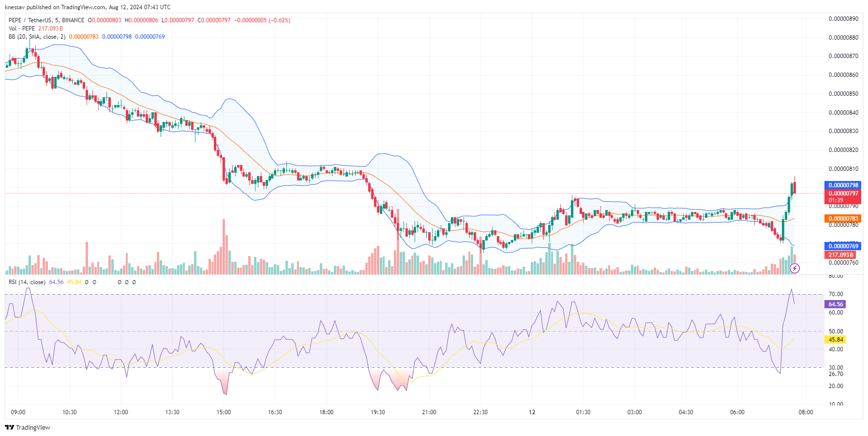Click the 'BB (20, SMA, close, 2)' legend
868x436 pixels.
coord(37,37)
